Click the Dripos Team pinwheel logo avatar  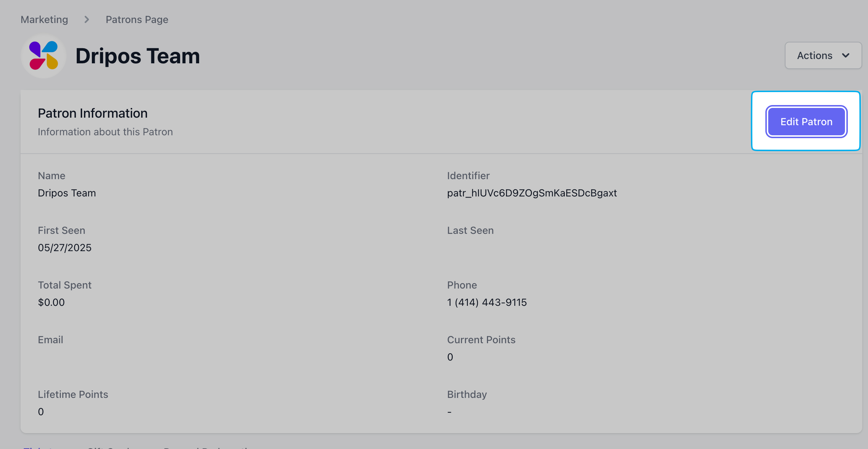44,56
